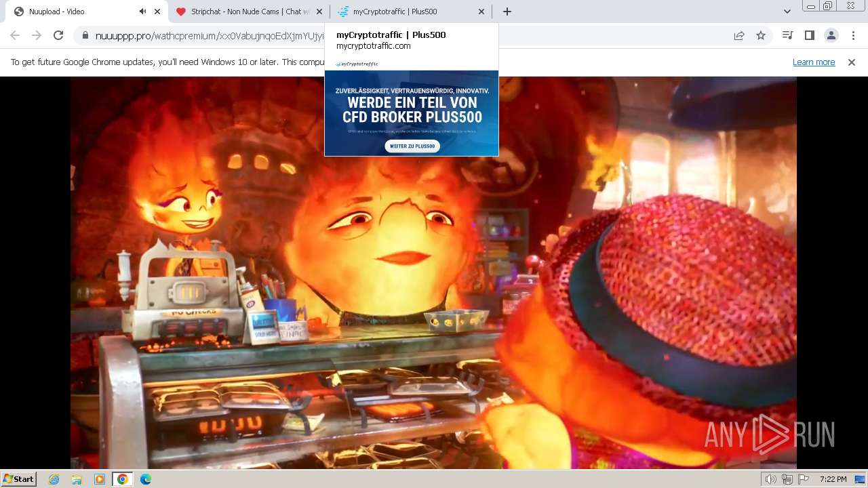Open the 7:22 PM clock

pos(833,479)
